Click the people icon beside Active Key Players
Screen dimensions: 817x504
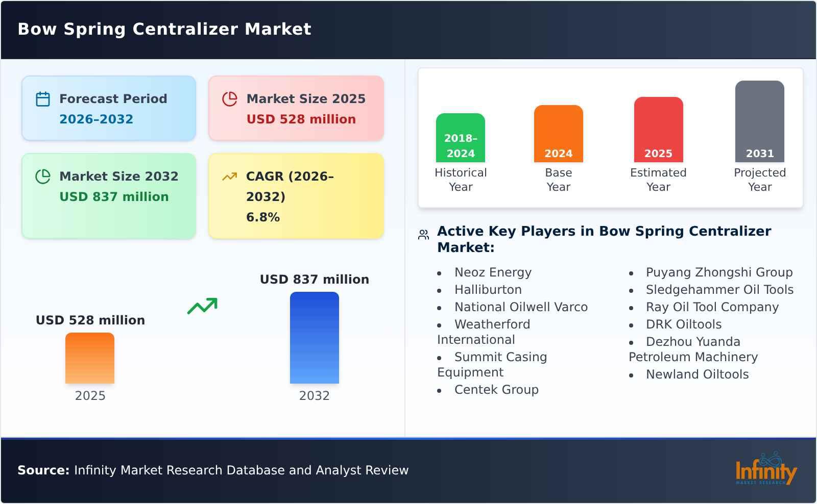click(x=423, y=235)
